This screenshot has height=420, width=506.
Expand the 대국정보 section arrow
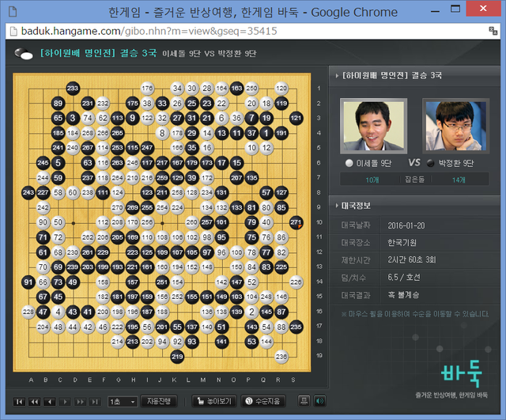[x=337, y=206]
